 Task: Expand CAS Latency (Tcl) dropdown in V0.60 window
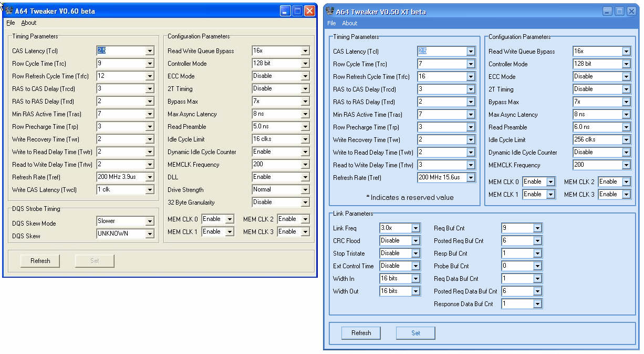[x=150, y=51]
